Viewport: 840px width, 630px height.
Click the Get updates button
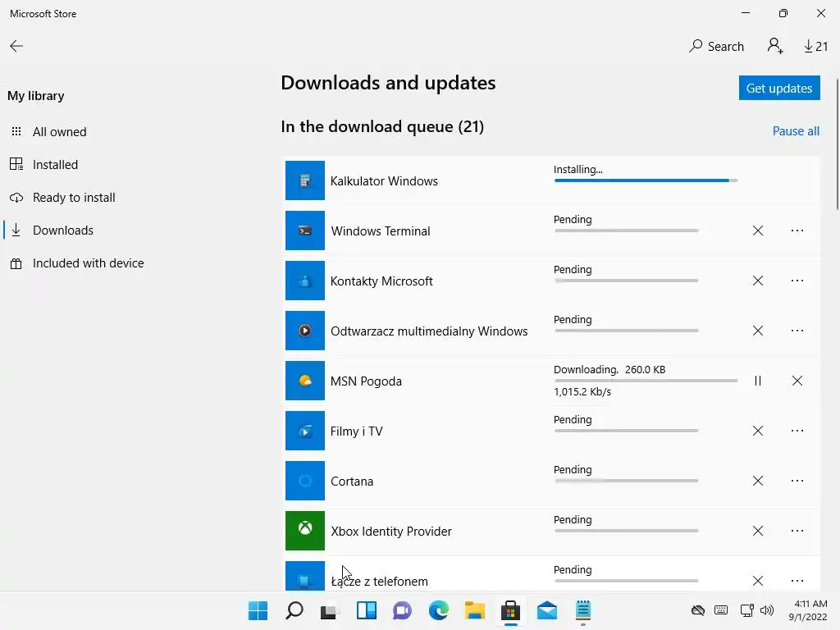click(x=779, y=88)
